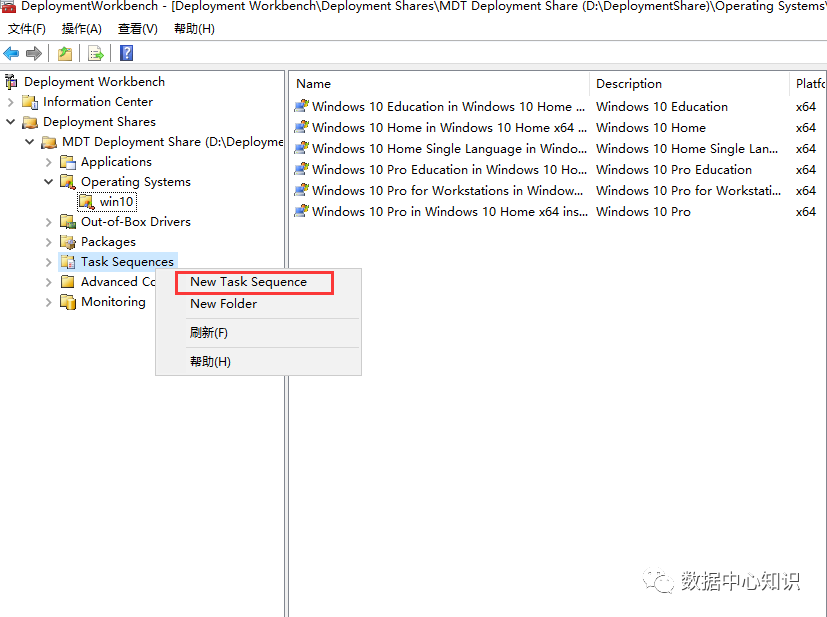Choose New Folder from context menu

coord(224,304)
